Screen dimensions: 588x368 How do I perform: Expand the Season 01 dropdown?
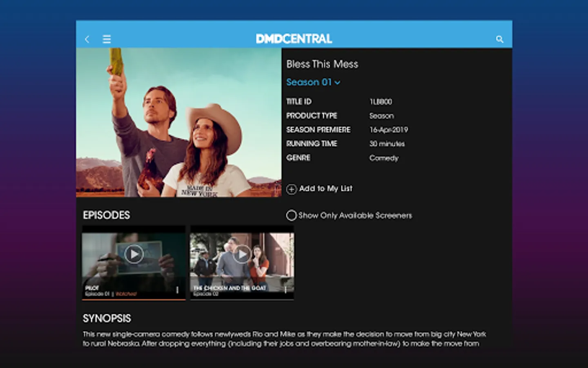click(x=313, y=82)
